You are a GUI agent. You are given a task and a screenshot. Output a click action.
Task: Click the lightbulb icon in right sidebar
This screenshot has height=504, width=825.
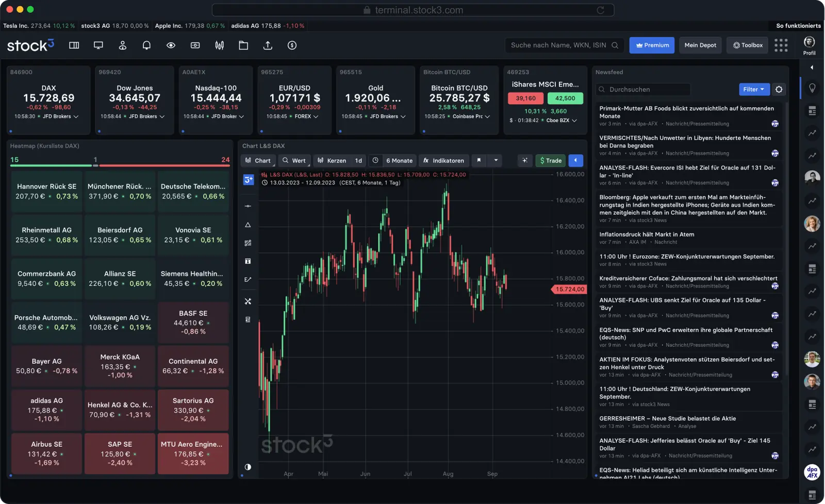(812, 88)
